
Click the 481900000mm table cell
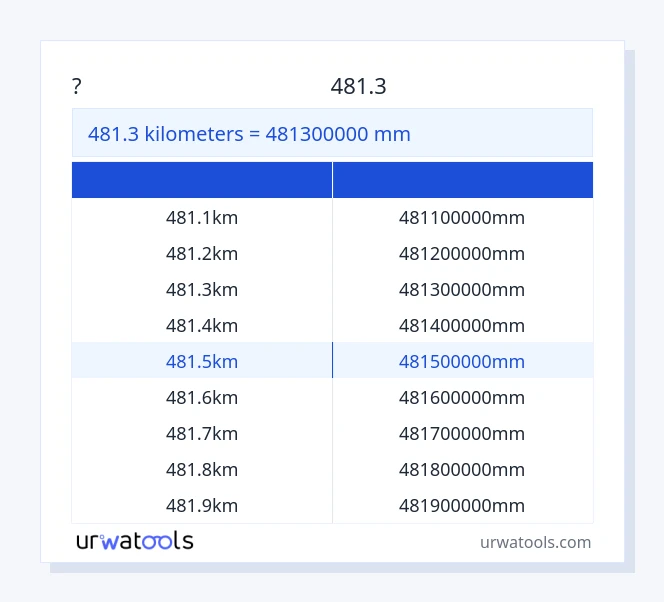point(462,505)
